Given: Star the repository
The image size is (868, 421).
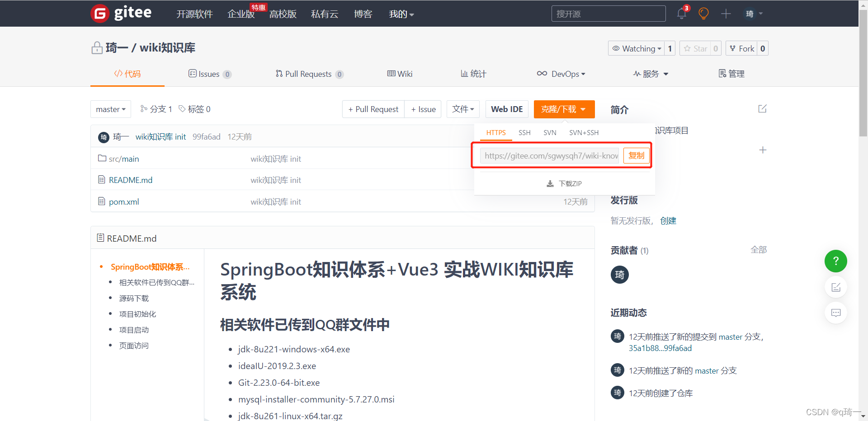Looking at the screenshot, I should (695, 48).
